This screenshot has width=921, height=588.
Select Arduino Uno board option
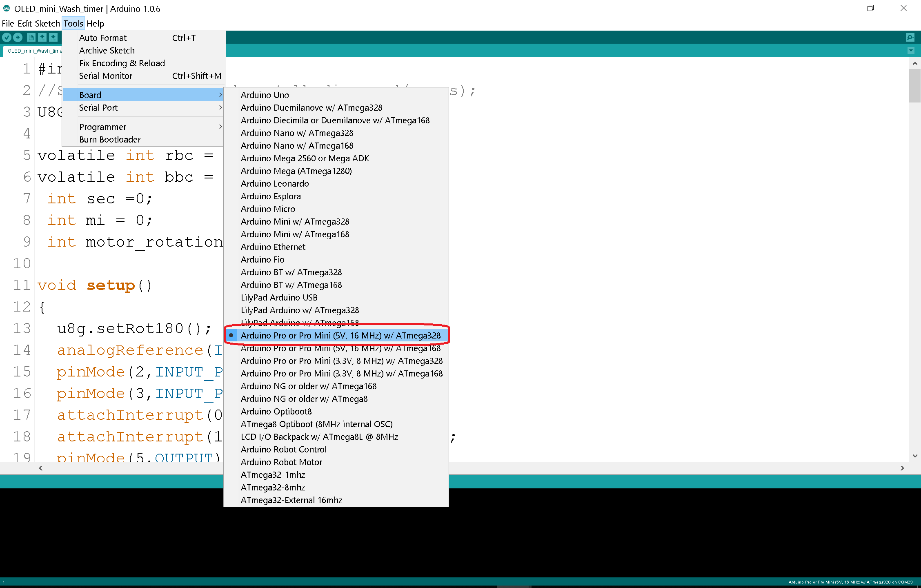pos(265,95)
